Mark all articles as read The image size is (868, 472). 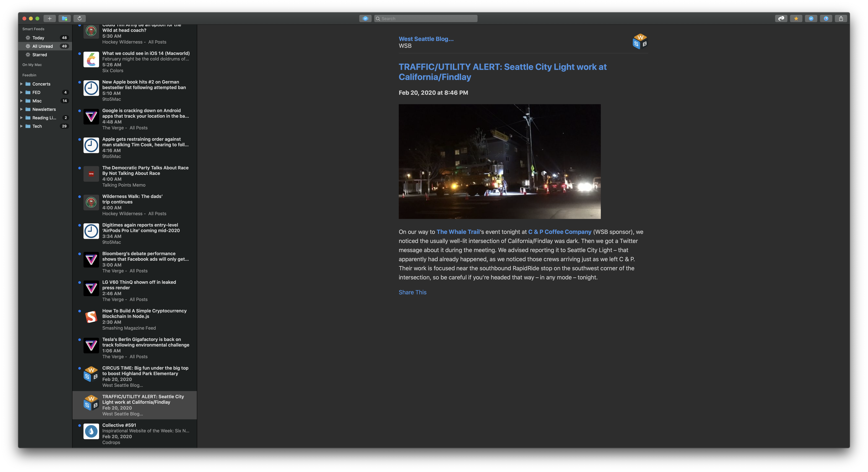[365, 19]
